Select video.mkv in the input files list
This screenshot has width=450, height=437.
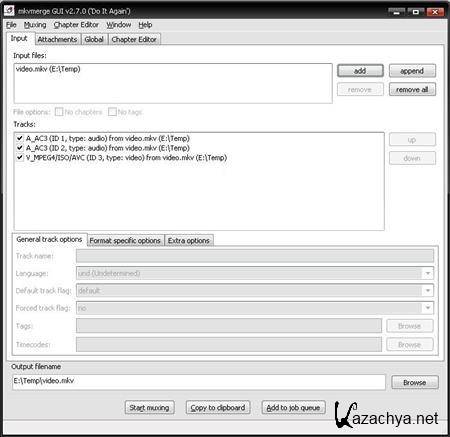point(48,69)
